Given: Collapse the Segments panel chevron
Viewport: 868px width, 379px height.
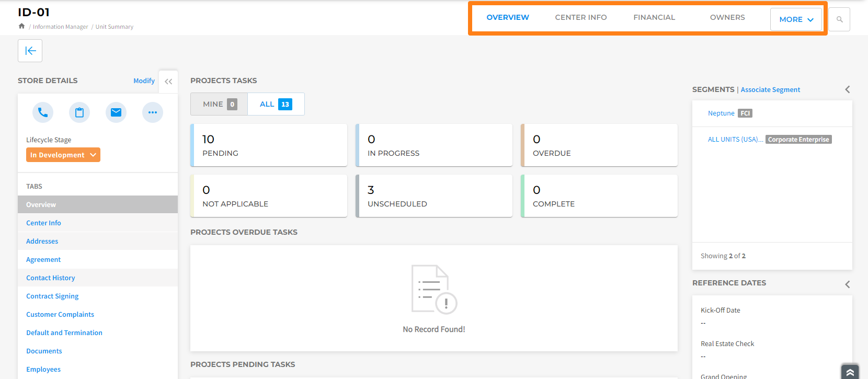Looking at the screenshot, I should (848, 89).
